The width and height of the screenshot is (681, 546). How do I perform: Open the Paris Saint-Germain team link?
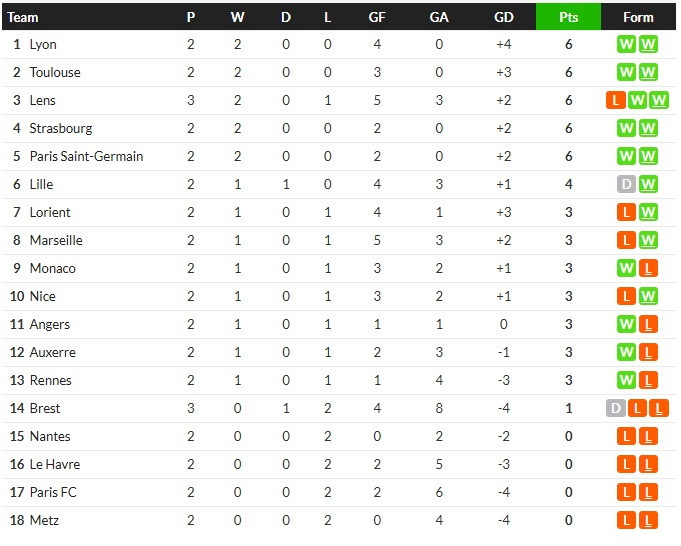[x=86, y=156]
